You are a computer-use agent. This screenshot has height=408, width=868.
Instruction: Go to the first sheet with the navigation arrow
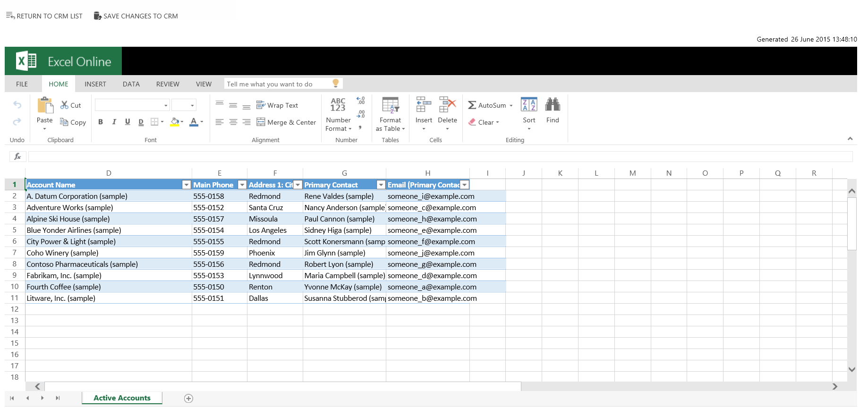tap(12, 398)
